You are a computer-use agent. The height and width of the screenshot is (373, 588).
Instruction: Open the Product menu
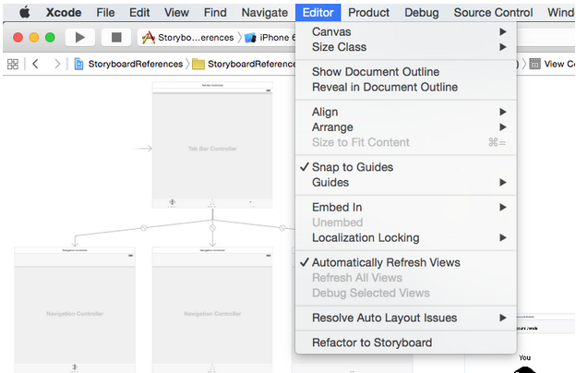pyautogui.click(x=368, y=13)
